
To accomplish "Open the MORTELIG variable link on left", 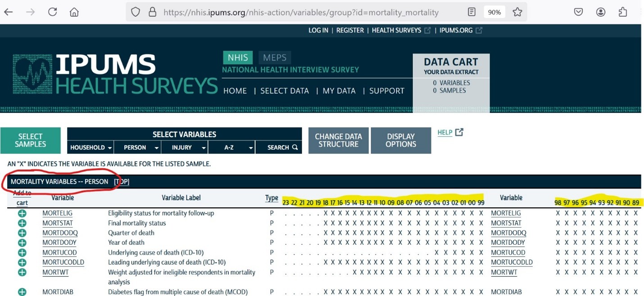I will [x=57, y=213].
